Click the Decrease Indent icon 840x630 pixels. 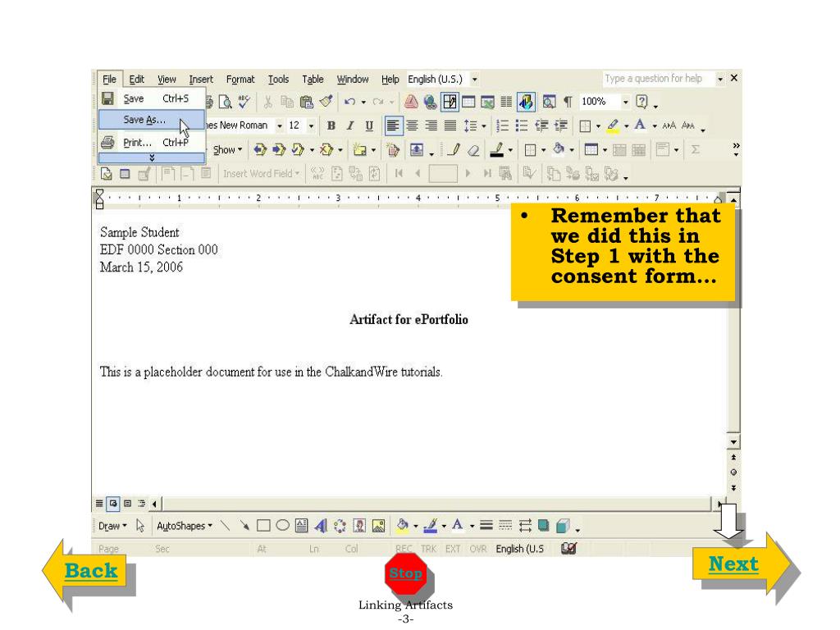tap(541, 126)
